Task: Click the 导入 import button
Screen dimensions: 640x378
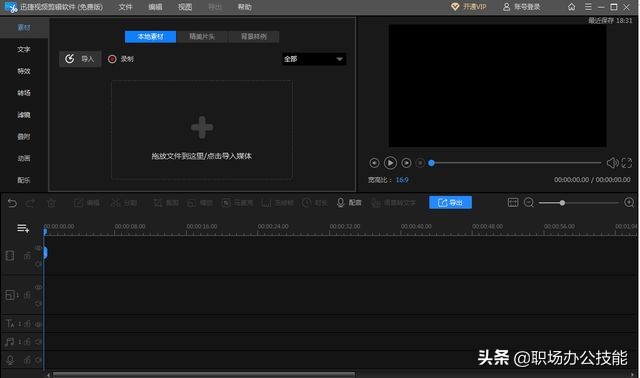Action: [x=80, y=59]
